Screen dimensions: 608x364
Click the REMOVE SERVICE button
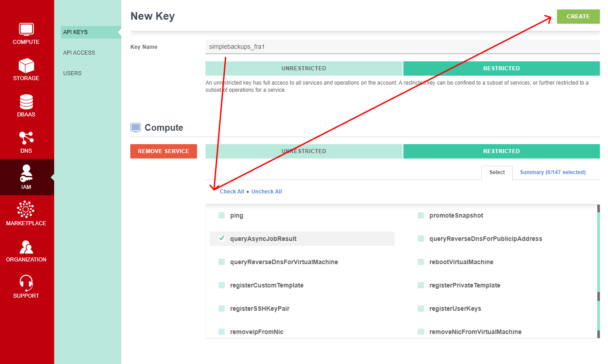tap(163, 151)
